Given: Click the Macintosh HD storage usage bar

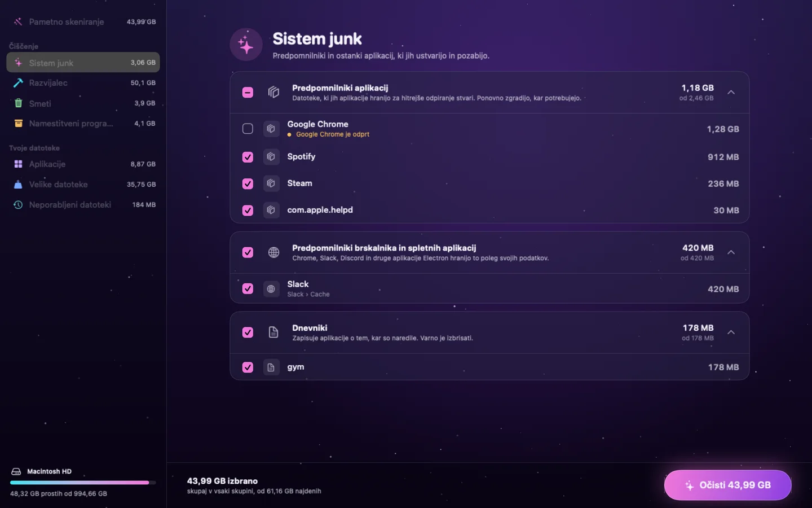Looking at the screenshot, I should (83, 483).
